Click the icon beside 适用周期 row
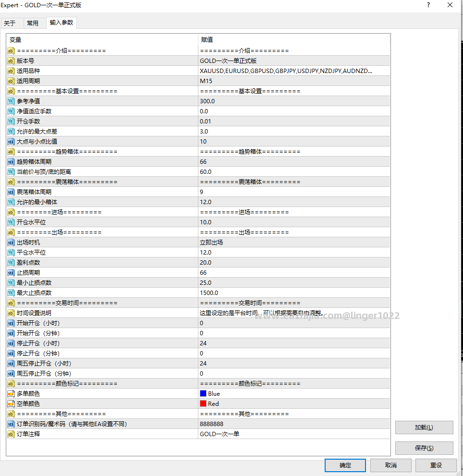 [11, 81]
